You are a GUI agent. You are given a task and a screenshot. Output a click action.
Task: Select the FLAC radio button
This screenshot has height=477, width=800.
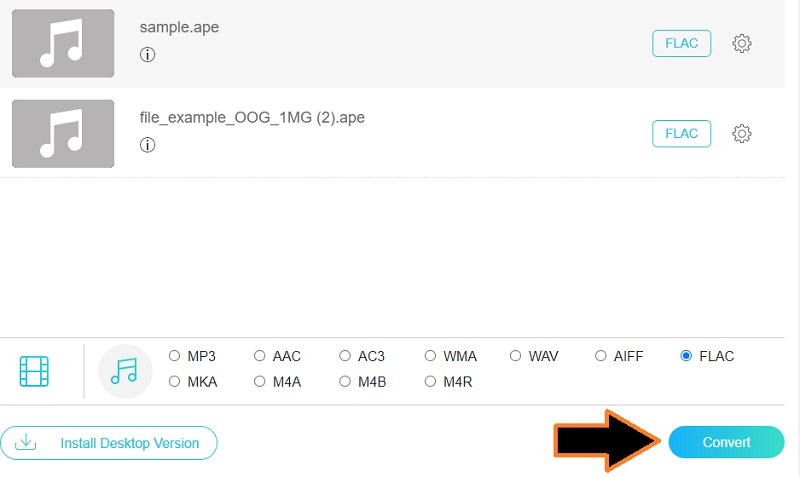[686, 356]
